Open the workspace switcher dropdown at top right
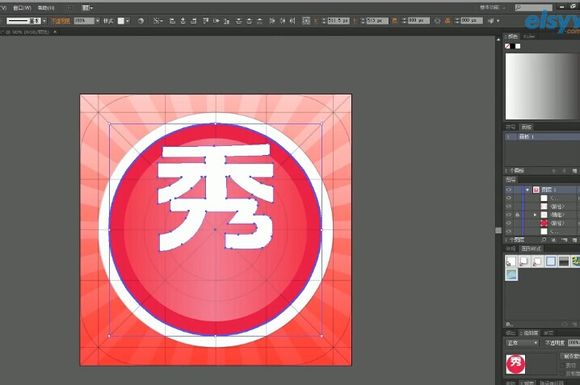Screen dimensions: 580x385 [492, 7]
